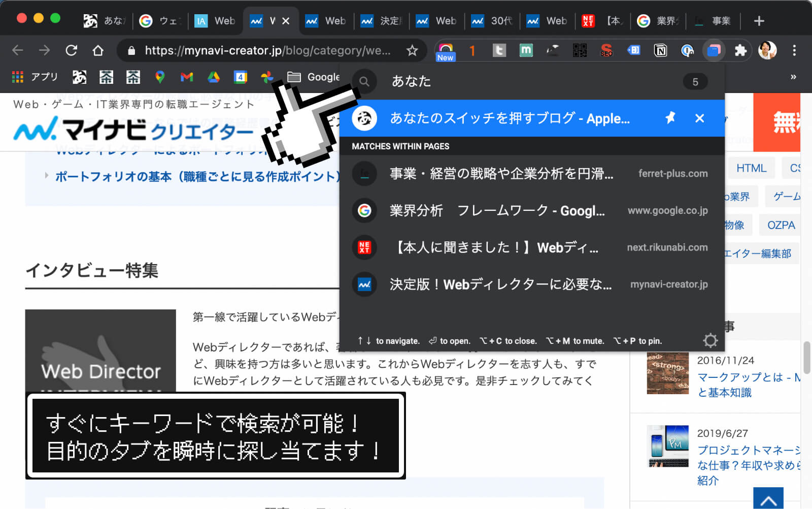The height and width of the screenshot is (509, 812).
Task: Click the HTML tag button
Action: pos(751,168)
